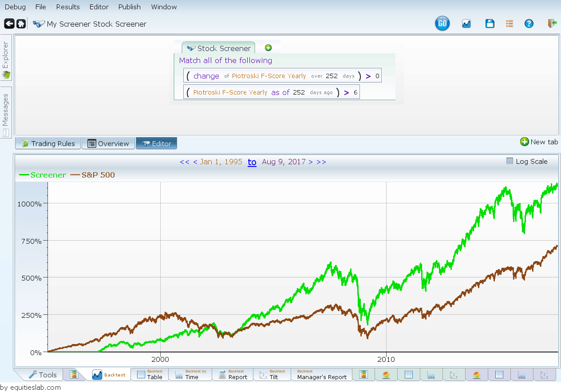Switch to the Overview tab
This screenshot has height=392, width=561.
click(108, 143)
